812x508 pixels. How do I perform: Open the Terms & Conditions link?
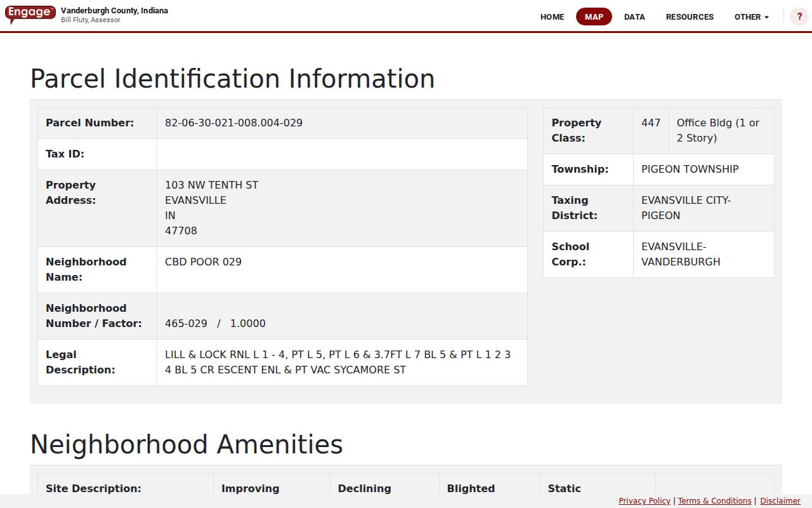(714, 501)
